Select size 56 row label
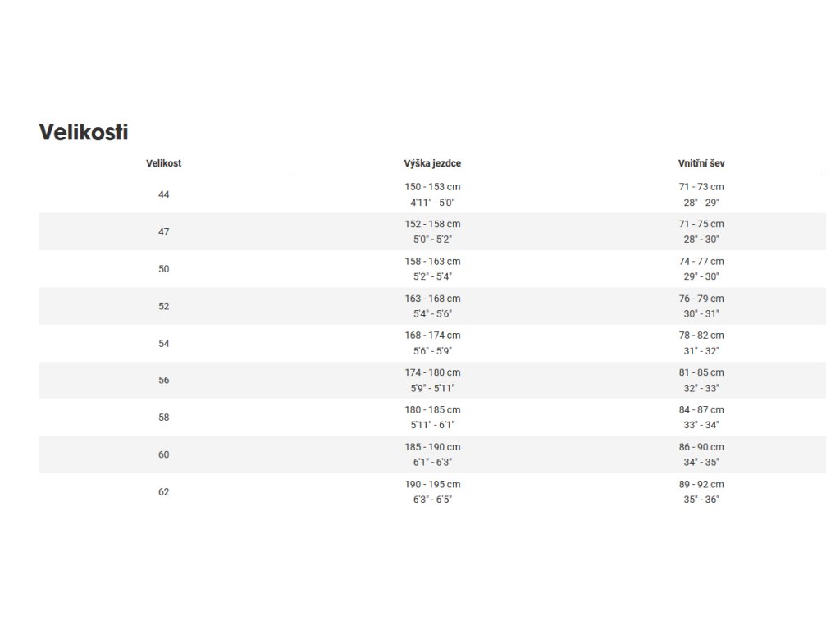This screenshot has height=630, width=840. (163, 381)
